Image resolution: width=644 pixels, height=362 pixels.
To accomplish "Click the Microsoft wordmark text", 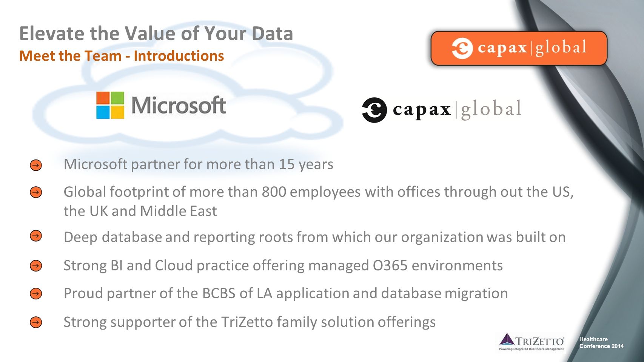I will [x=179, y=105].
